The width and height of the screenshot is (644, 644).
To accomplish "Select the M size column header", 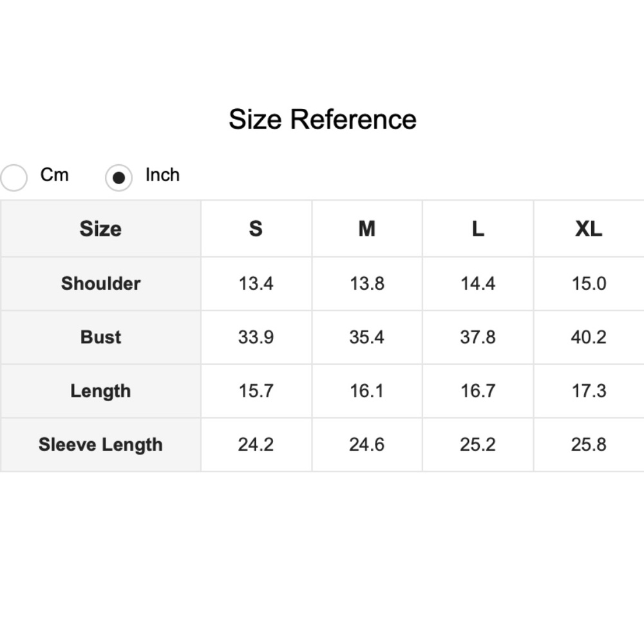I will click(x=366, y=229).
